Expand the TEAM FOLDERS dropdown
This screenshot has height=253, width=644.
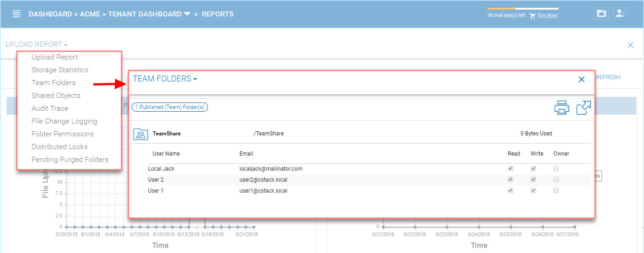pyautogui.click(x=165, y=79)
